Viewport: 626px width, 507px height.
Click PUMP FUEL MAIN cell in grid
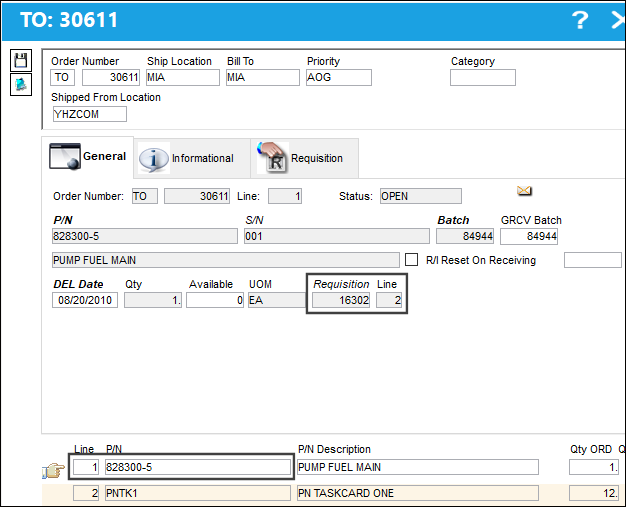[418, 467]
